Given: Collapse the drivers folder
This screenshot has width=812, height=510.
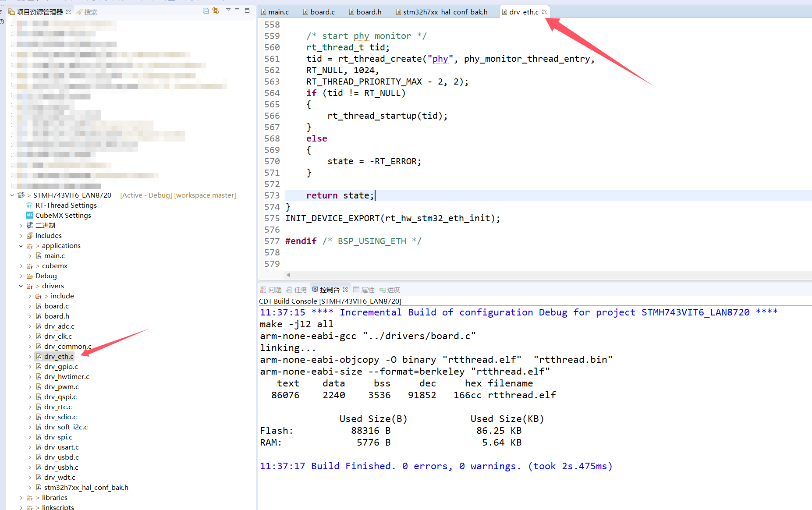Looking at the screenshot, I should coord(21,286).
